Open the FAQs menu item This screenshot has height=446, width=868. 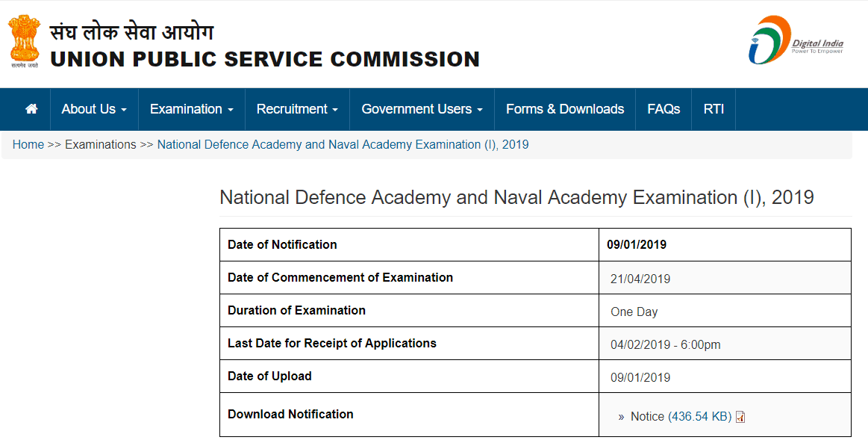tap(664, 109)
